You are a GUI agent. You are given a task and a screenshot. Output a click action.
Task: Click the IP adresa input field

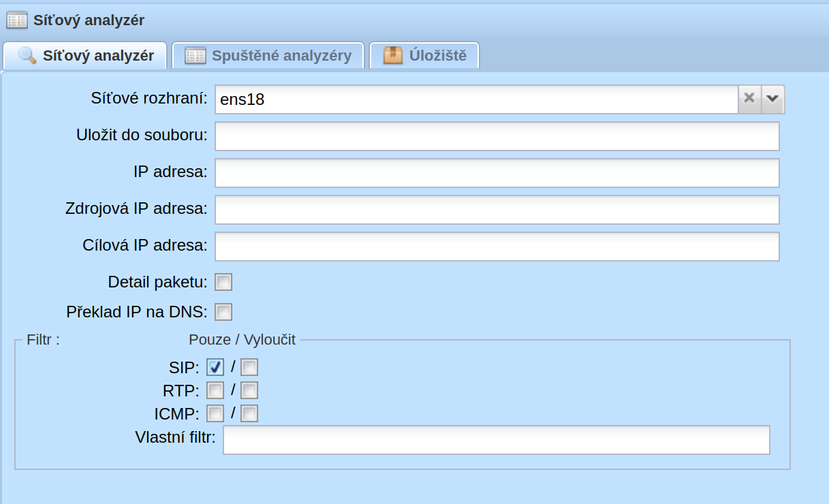coord(497,173)
